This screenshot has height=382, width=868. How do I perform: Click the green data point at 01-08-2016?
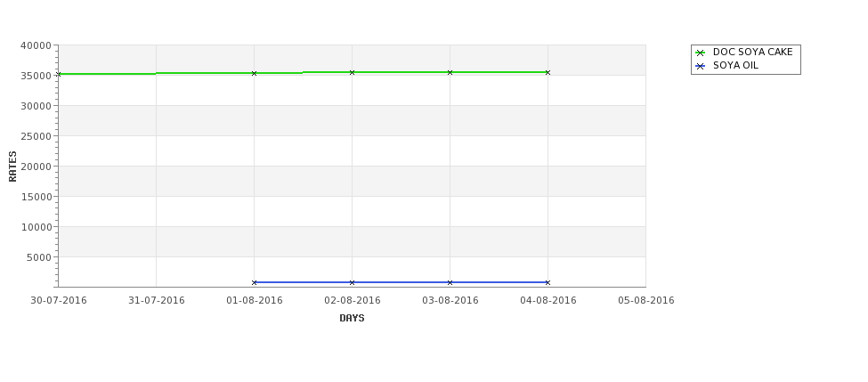(254, 73)
